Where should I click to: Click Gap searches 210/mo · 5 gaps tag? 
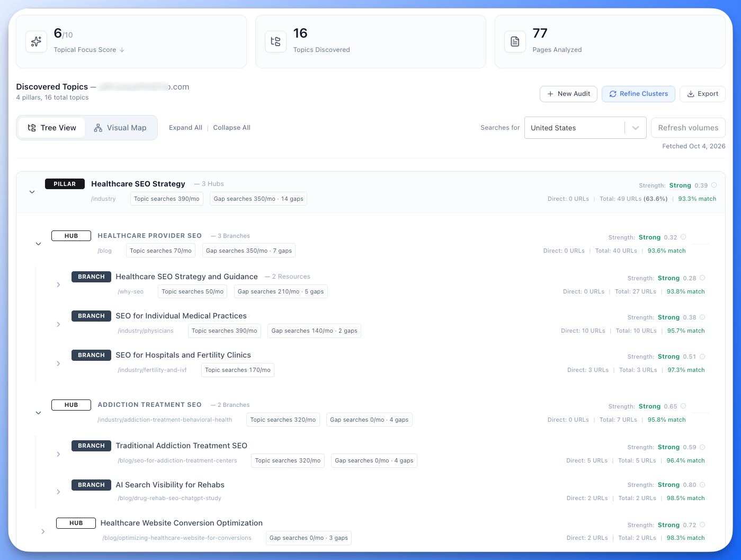[x=281, y=291]
